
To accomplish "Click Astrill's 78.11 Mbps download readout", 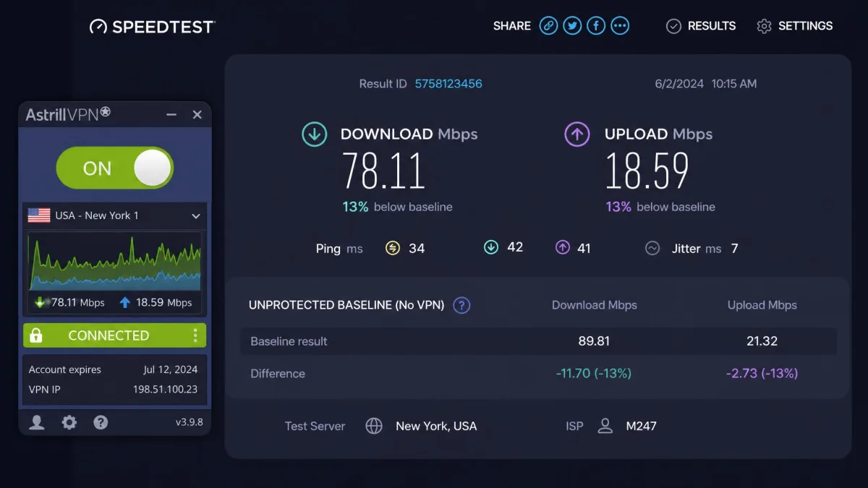I will point(77,302).
